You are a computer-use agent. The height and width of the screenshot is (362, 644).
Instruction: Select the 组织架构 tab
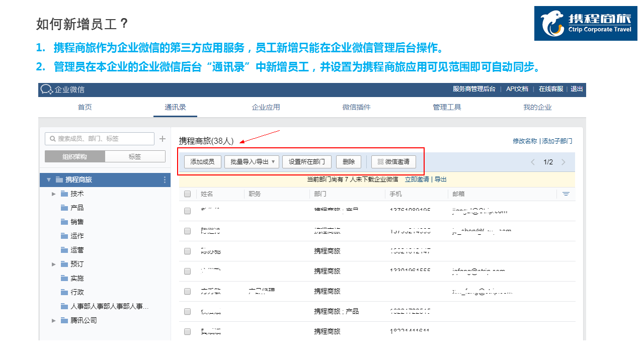coord(75,156)
